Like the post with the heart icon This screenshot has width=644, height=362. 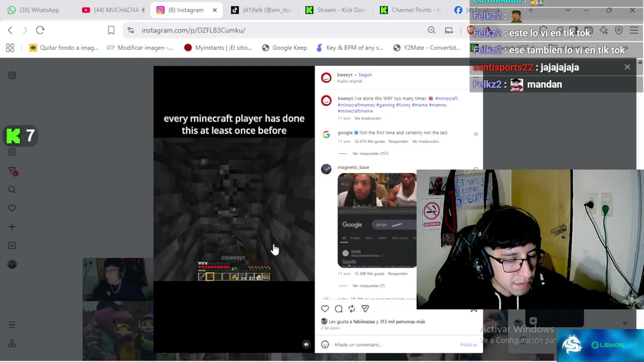[325, 309]
